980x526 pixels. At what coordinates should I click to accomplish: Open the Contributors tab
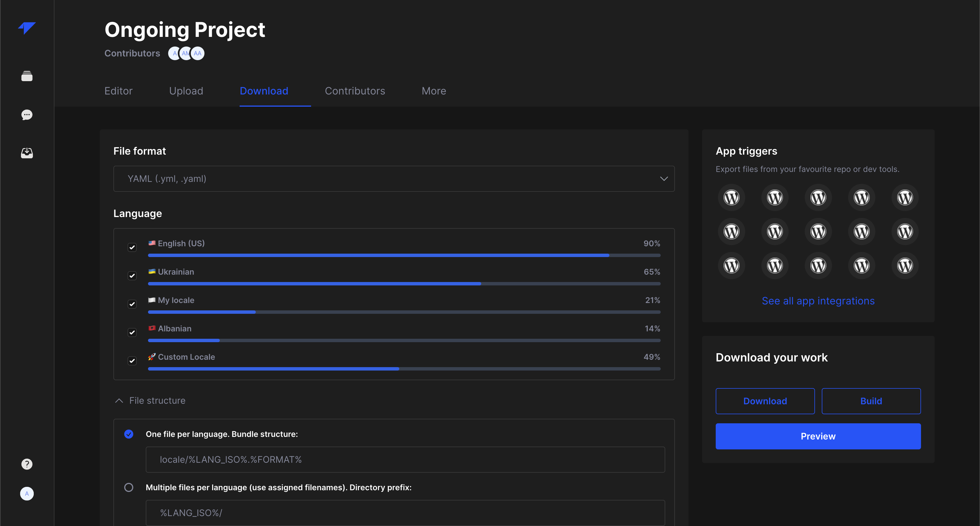(355, 91)
